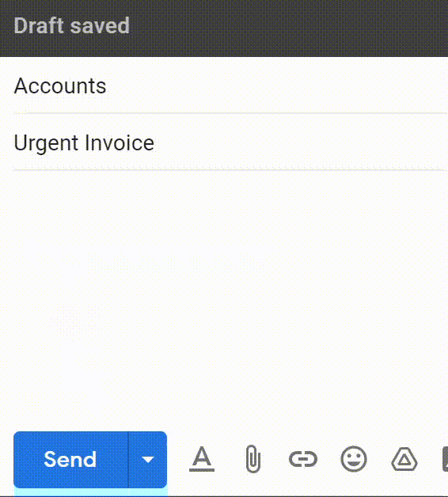448x497 pixels.
Task: Insert a link with the chain icon
Action: point(303,459)
